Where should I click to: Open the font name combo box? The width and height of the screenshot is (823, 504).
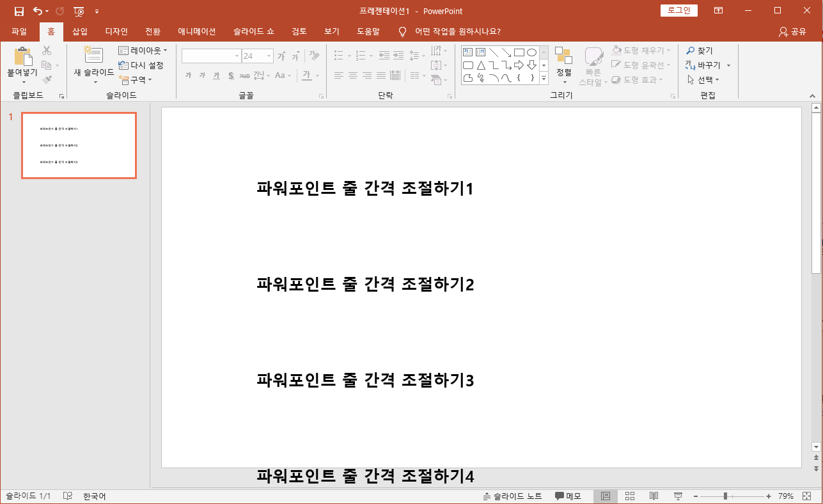(211, 56)
